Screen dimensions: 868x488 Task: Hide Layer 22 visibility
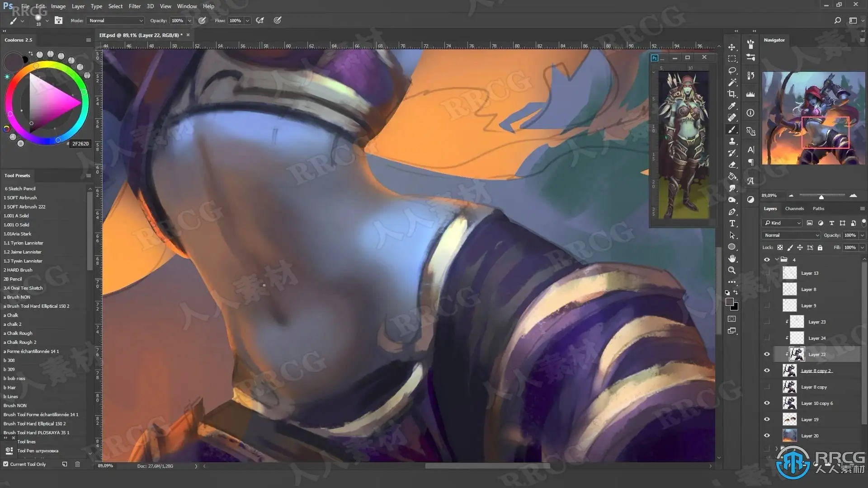(x=767, y=354)
